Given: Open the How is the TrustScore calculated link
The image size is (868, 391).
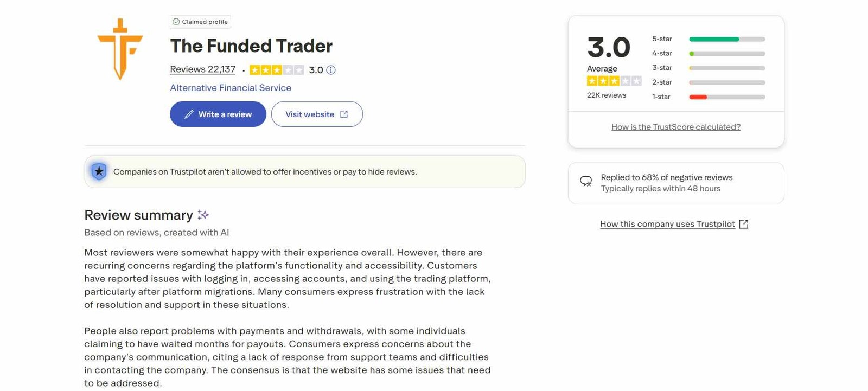Looking at the screenshot, I should 675,126.
